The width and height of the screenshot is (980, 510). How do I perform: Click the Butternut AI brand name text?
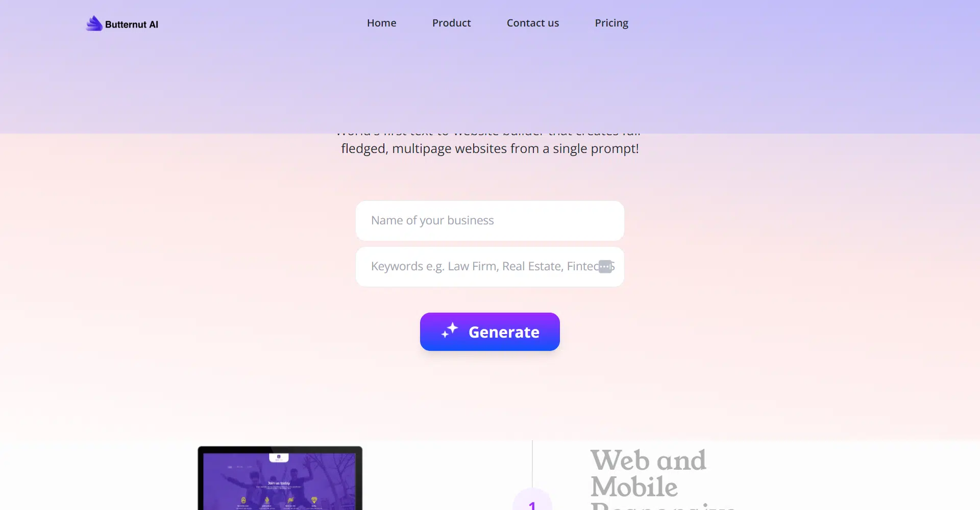[x=132, y=24]
